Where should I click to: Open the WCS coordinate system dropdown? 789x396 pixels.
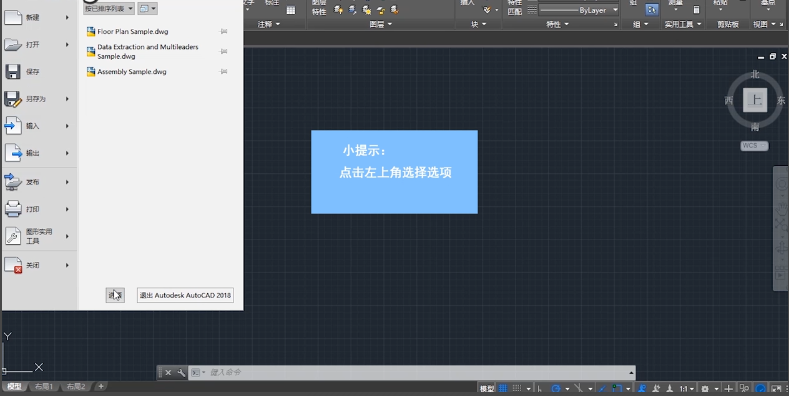(754, 146)
